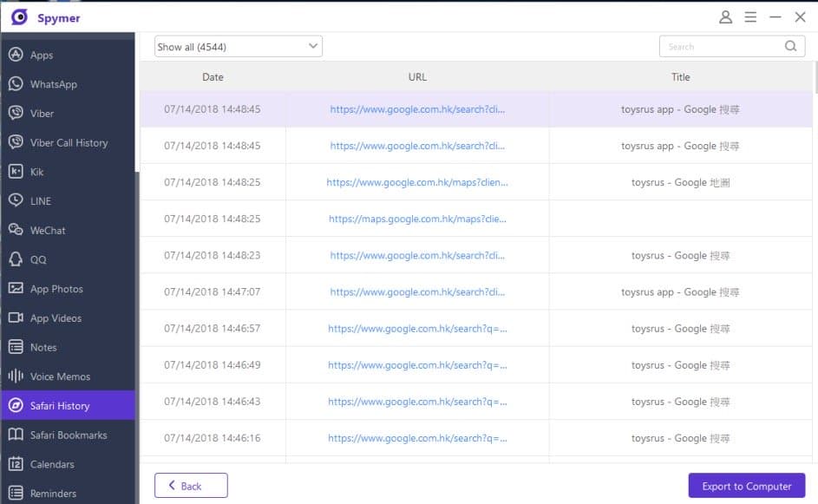The image size is (818, 504).
Task: Click the search magnifier icon
Action: pos(790,47)
